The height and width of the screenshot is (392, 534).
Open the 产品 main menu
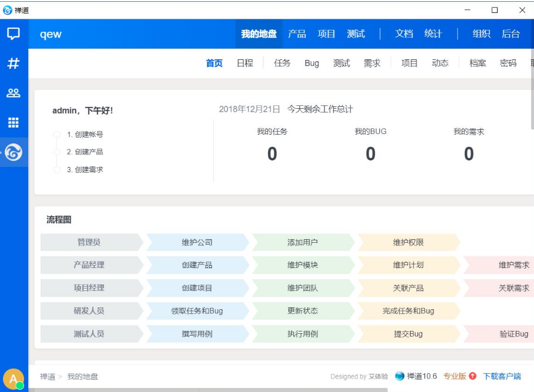pos(297,33)
